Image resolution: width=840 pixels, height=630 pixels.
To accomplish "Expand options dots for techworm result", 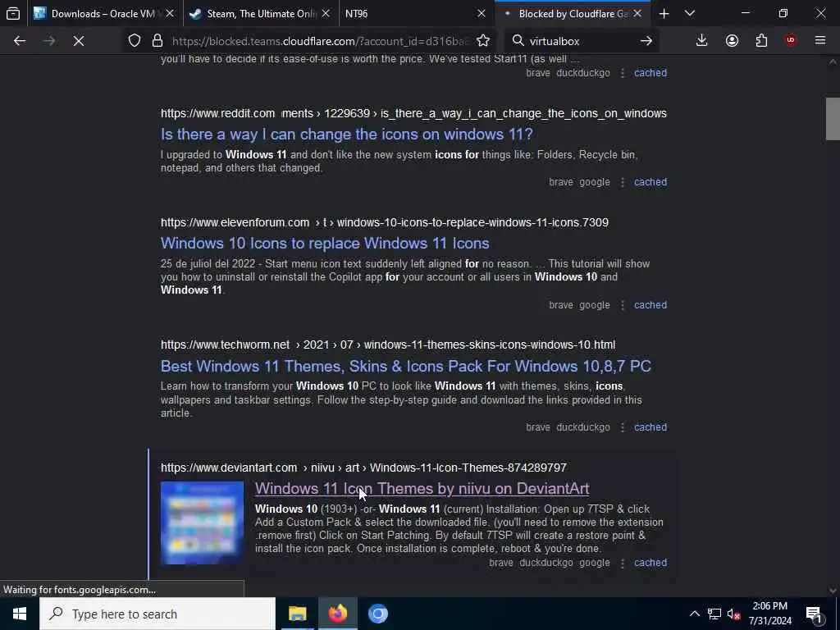I will [623, 427].
